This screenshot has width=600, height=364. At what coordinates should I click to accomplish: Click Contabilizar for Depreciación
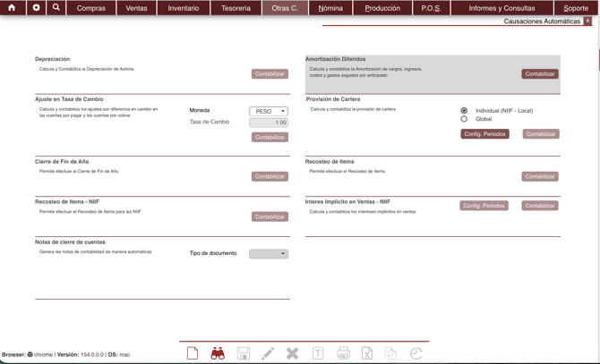click(x=270, y=73)
